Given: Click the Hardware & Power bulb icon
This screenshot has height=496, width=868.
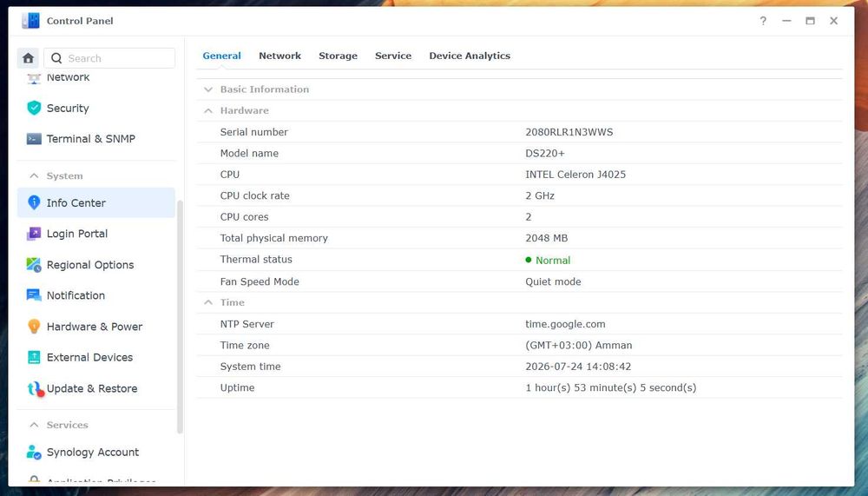Looking at the screenshot, I should [34, 327].
